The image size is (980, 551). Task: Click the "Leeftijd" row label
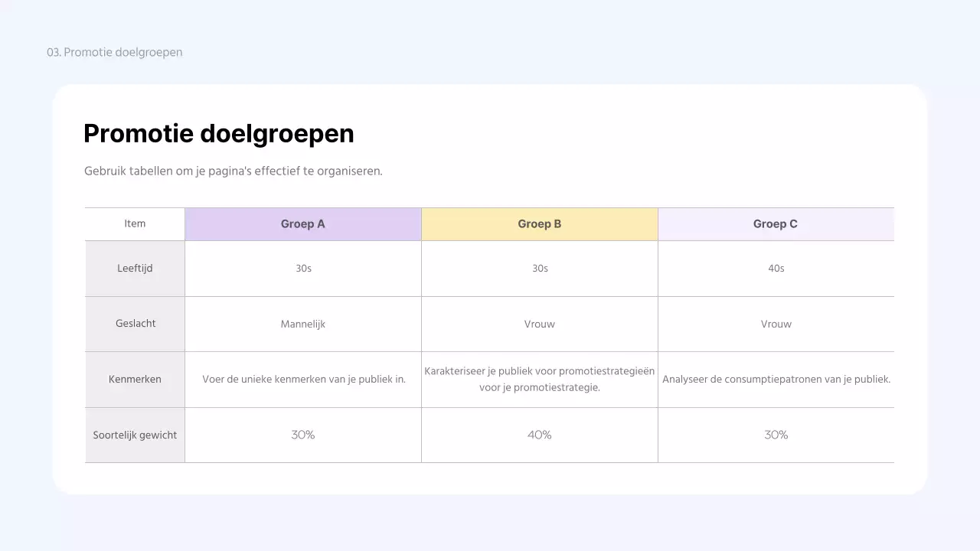click(135, 269)
